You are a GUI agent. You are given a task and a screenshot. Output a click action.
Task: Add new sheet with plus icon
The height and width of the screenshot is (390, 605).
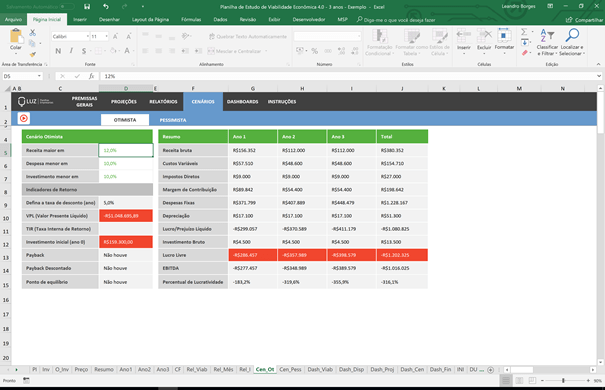[490, 370]
